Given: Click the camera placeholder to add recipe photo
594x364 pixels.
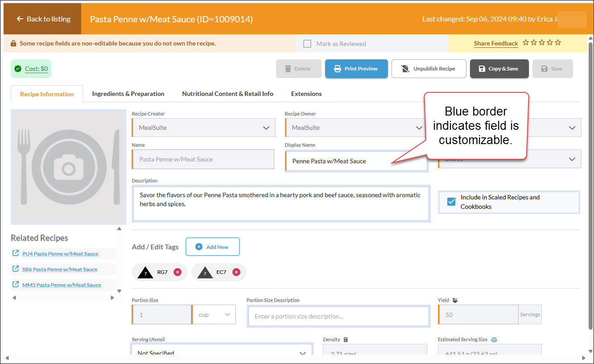Looking at the screenshot, I should click(x=68, y=167).
